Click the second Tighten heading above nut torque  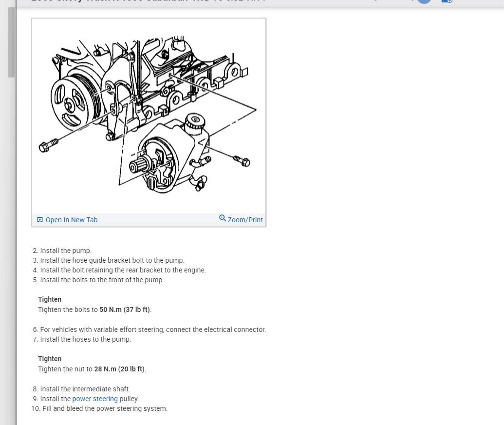(x=50, y=359)
